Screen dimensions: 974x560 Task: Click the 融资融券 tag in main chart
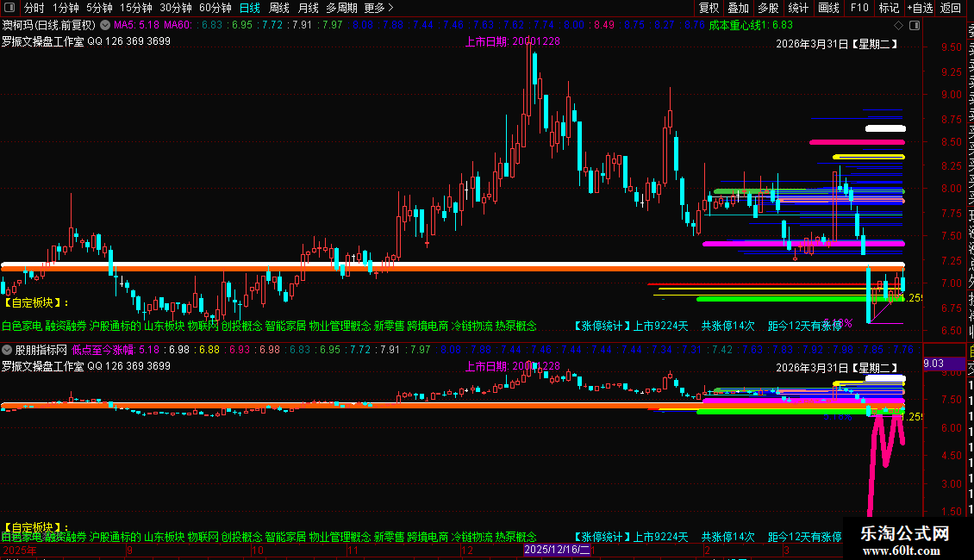coord(66,326)
